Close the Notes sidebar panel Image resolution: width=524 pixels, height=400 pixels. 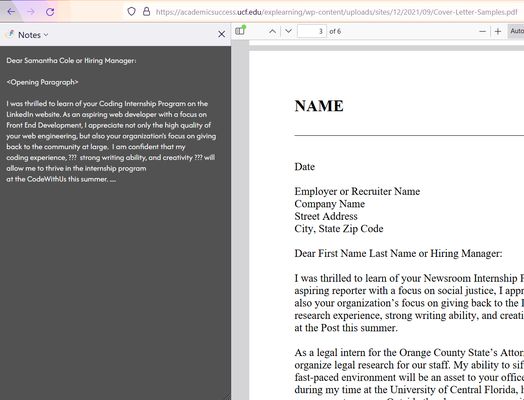pyautogui.click(x=221, y=34)
